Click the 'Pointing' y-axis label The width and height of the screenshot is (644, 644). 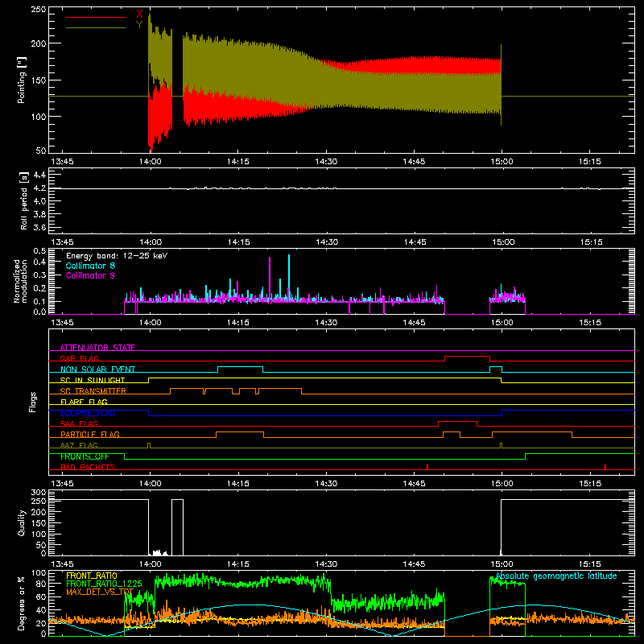tap(22, 80)
